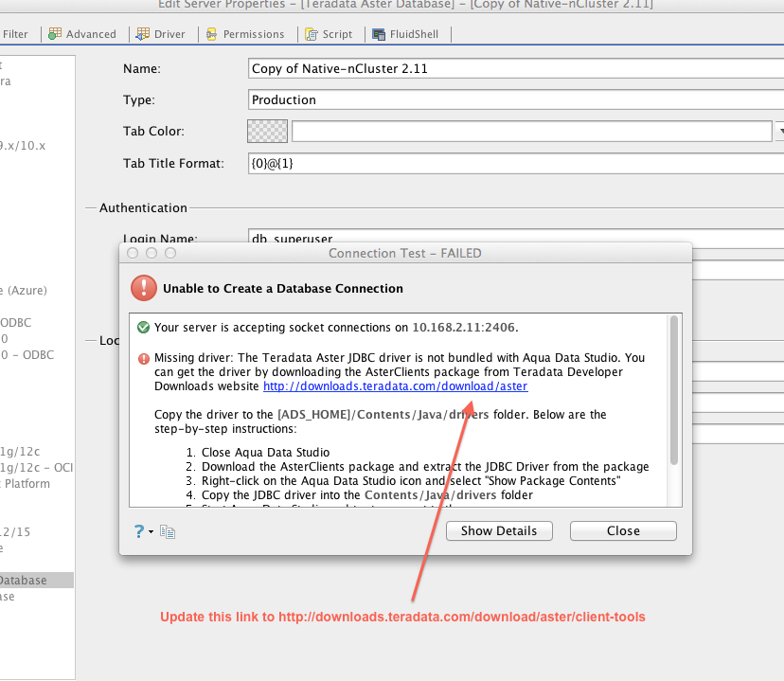This screenshot has width=784, height=681.
Task: Copy message using the copy icon
Action: (x=168, y=531)
